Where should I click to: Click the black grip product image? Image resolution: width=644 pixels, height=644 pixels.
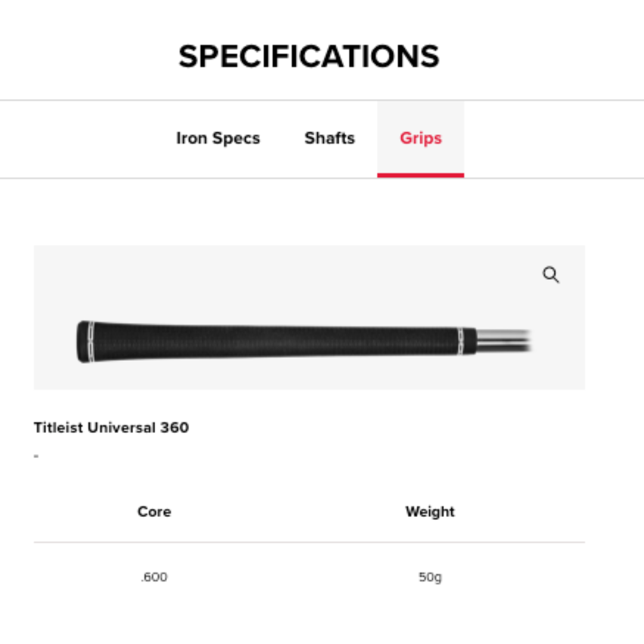pos(274,342)
